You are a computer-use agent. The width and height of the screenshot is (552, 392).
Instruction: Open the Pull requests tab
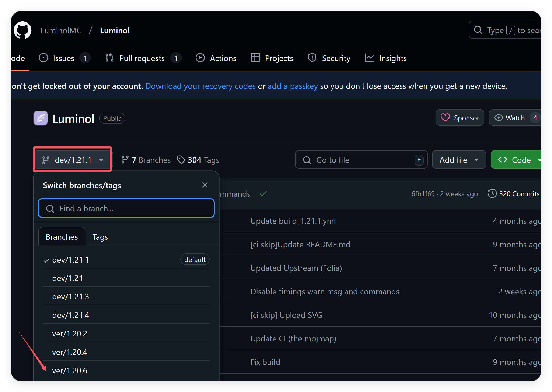pyautogui.click(x=142, y=58)
